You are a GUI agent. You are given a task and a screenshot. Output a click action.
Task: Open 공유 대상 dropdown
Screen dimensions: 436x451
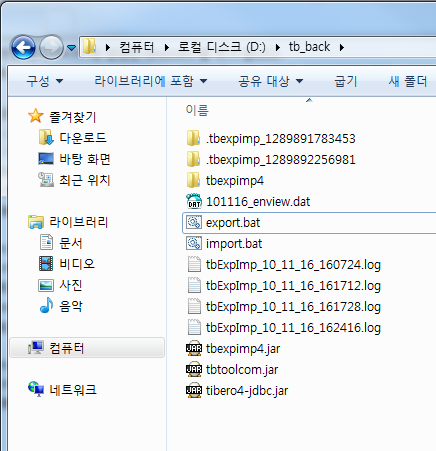click(x=270, y=81)
